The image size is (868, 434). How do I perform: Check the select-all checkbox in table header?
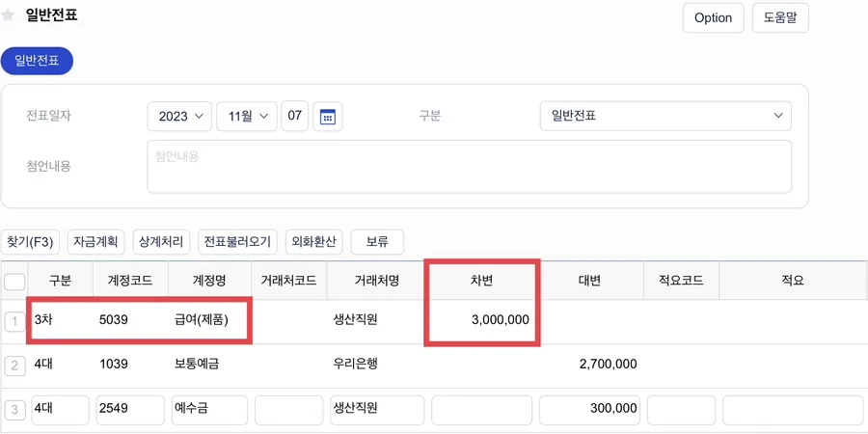[14, 283]
